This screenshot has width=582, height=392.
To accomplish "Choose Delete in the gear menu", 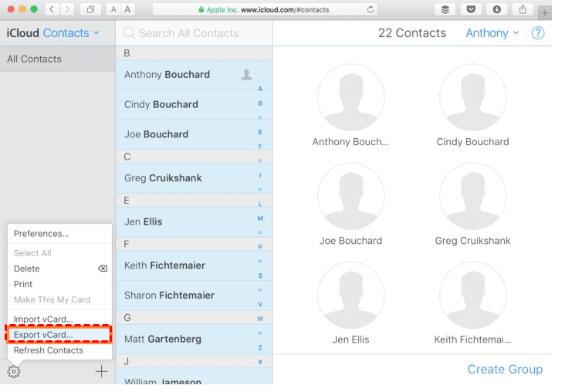I will [59, 269].
